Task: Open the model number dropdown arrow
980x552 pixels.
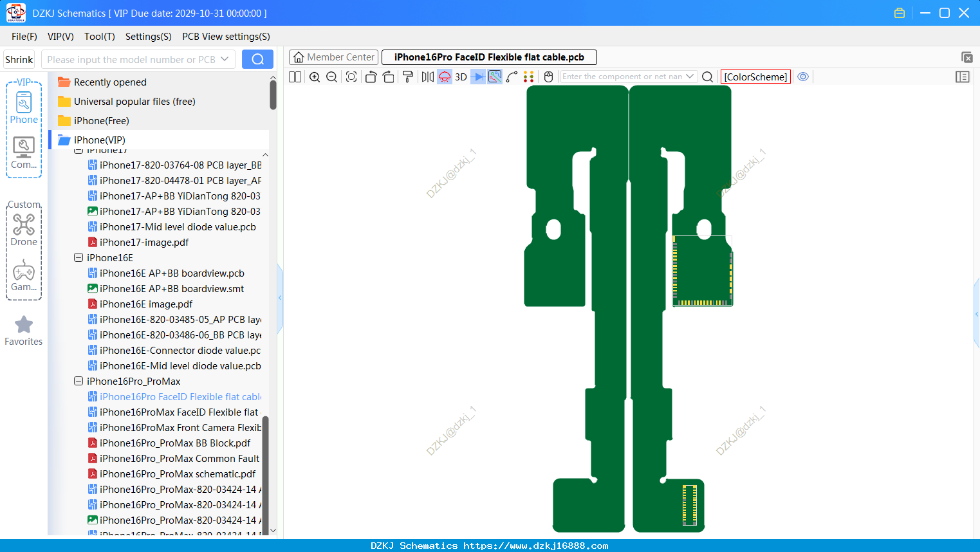Action: 225,59
